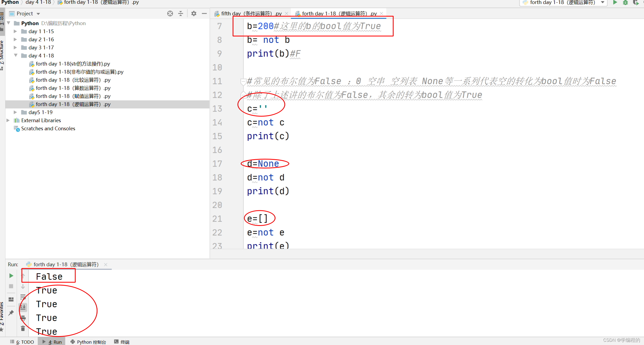
Task: Toggle soft-wrap in Run console
Action: 23,297
